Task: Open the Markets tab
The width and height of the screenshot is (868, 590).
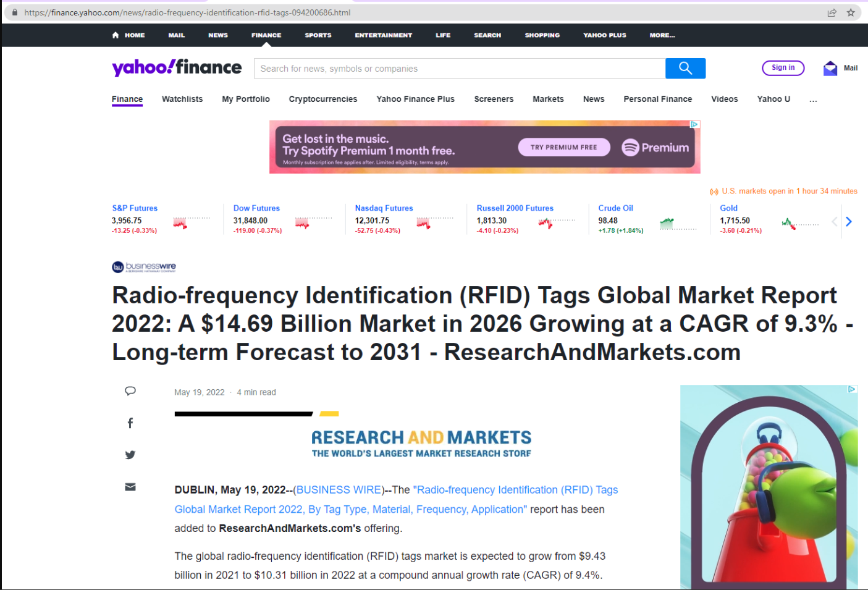Action: click(x=548, y=99)
